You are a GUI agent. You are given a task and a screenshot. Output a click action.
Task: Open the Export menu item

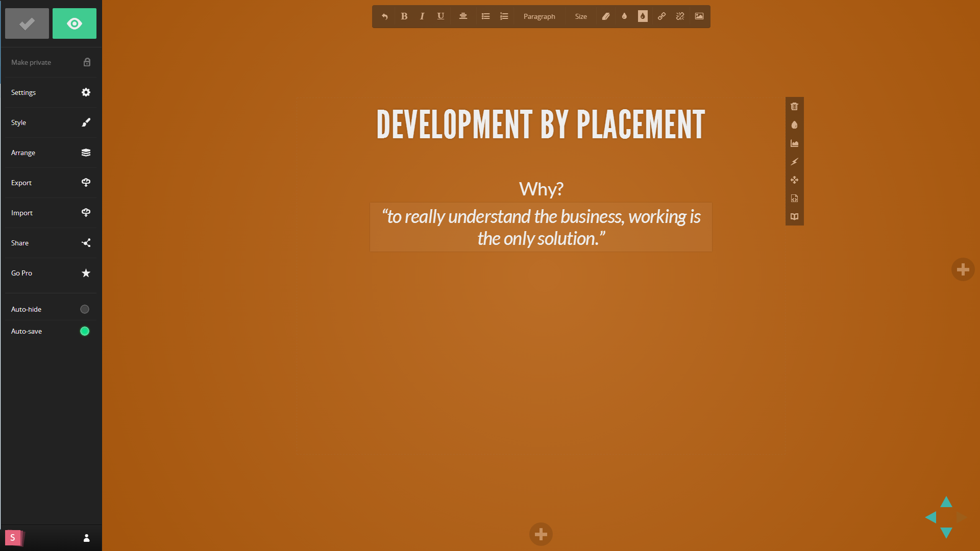coord(51,183)
